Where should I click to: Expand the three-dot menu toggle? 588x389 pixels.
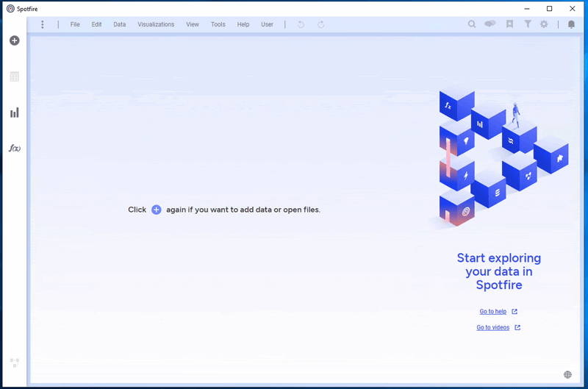43,24
